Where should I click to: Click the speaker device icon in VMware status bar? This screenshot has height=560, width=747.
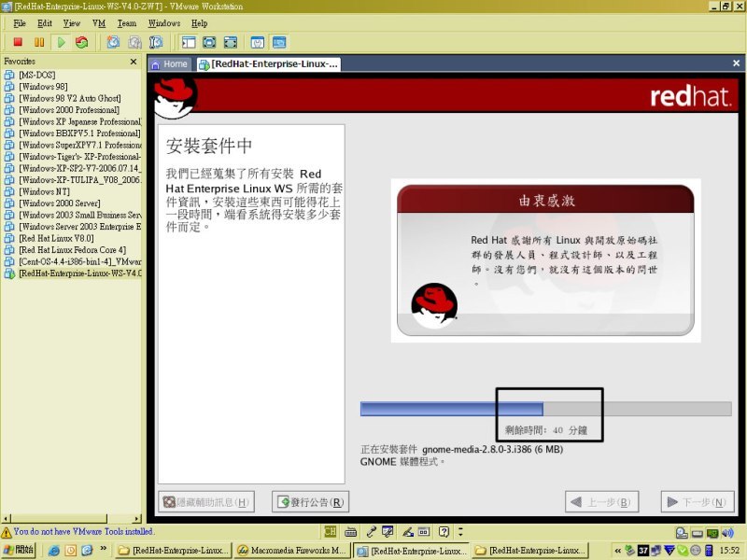[727, 533]
